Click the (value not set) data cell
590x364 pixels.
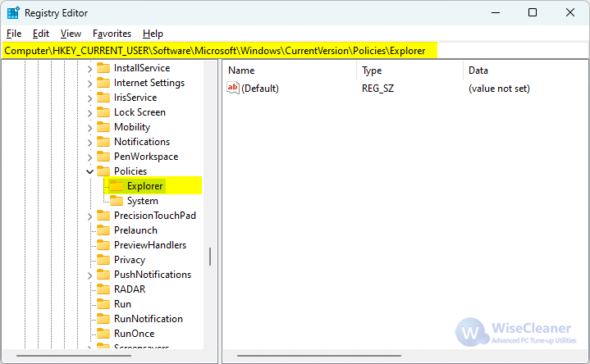[499, 89]
